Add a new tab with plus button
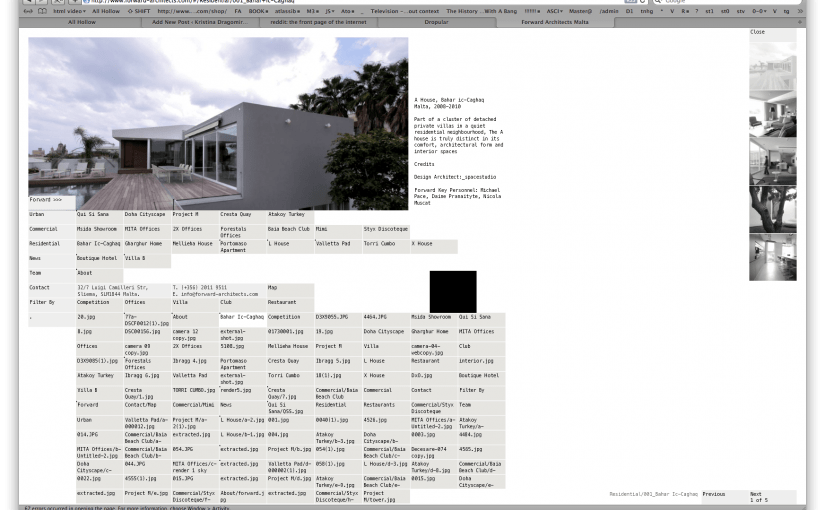This screenshot has width=825, height=510. tap(800, 22)
